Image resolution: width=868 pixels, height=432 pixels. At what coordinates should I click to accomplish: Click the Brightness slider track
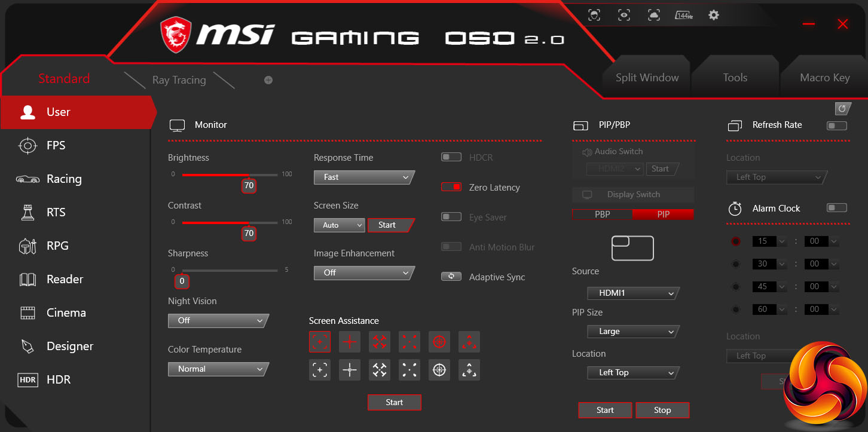[230, 175]
